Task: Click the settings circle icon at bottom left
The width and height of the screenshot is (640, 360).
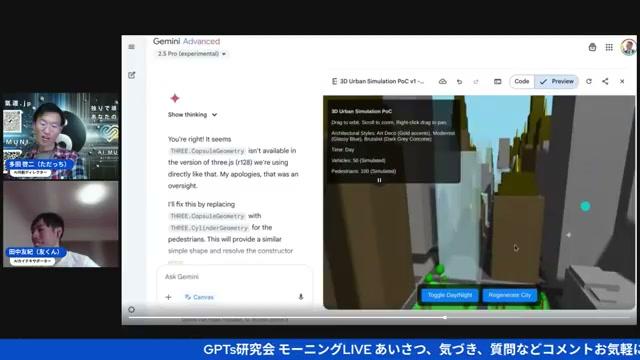Action: coord(131,310)
